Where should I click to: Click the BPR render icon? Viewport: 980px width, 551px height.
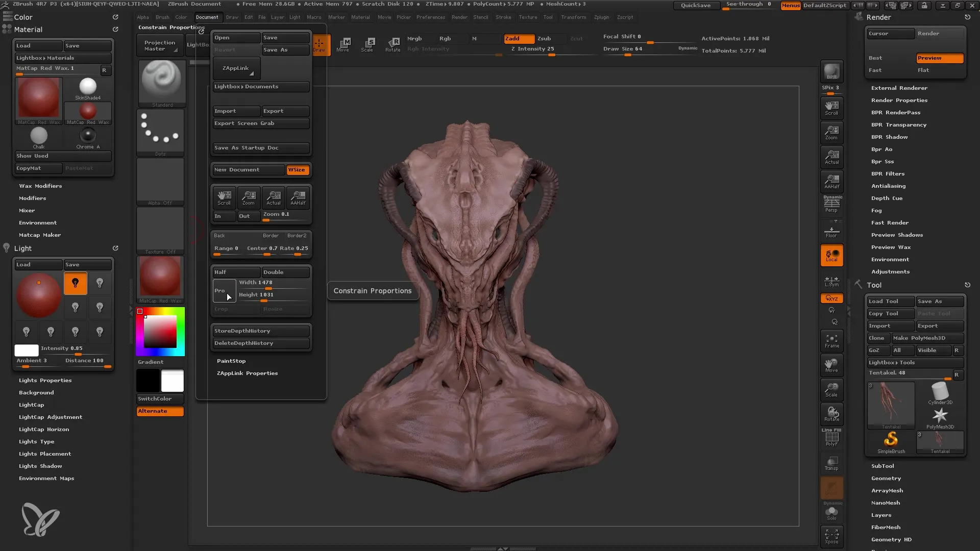[x=831, y=71]
